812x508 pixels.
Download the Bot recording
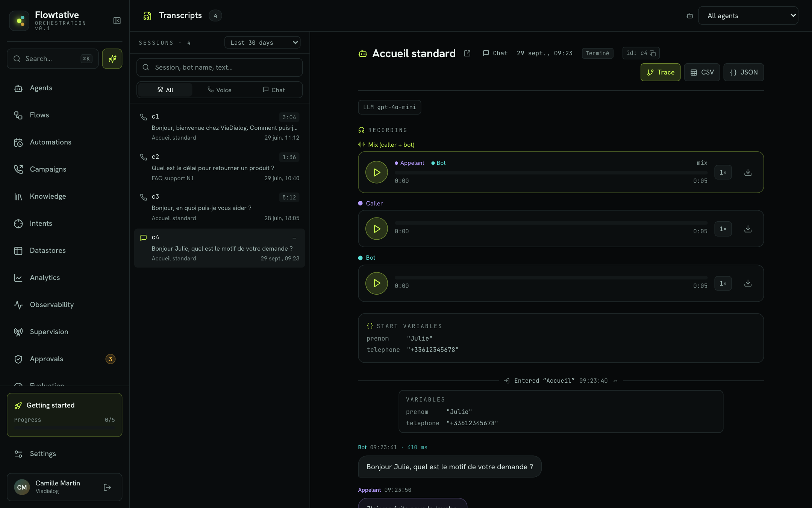[748, 283]
